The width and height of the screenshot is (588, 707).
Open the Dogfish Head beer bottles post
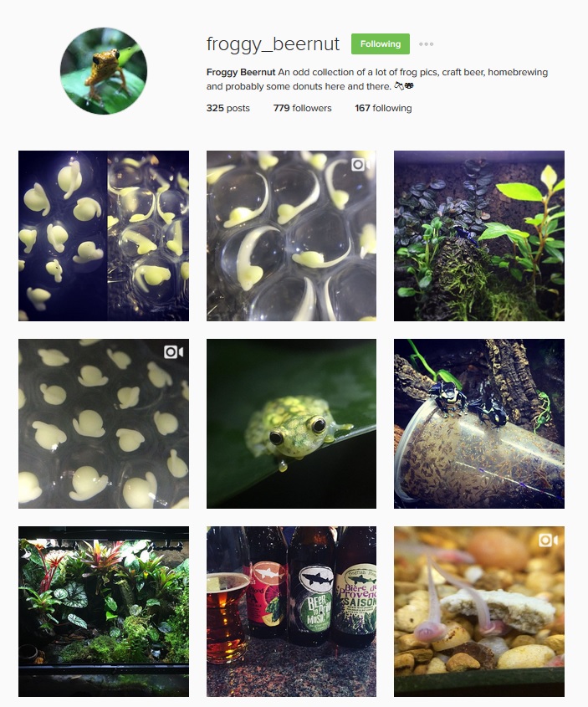click(x=292, y=612)
